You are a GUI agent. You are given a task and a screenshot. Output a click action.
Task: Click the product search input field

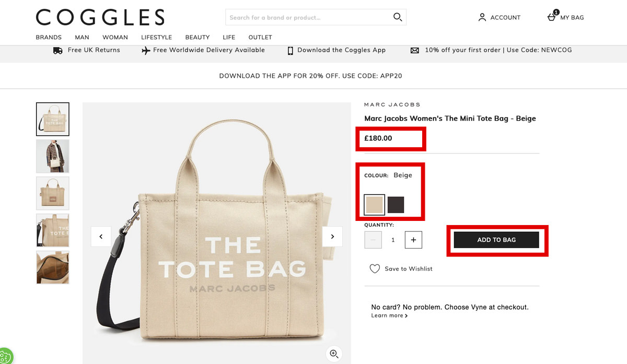(308, 17)
